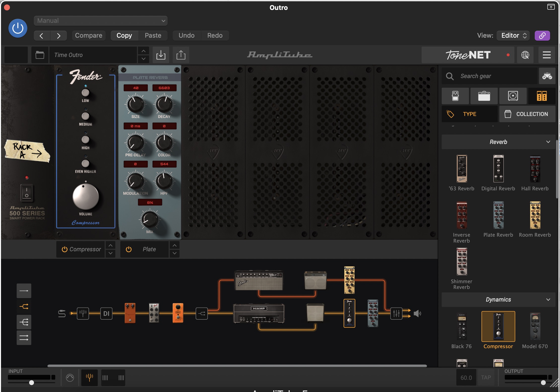Select the rack effects gear category
This screenshot has width=560, height=392.
click(x=542, y=96)
